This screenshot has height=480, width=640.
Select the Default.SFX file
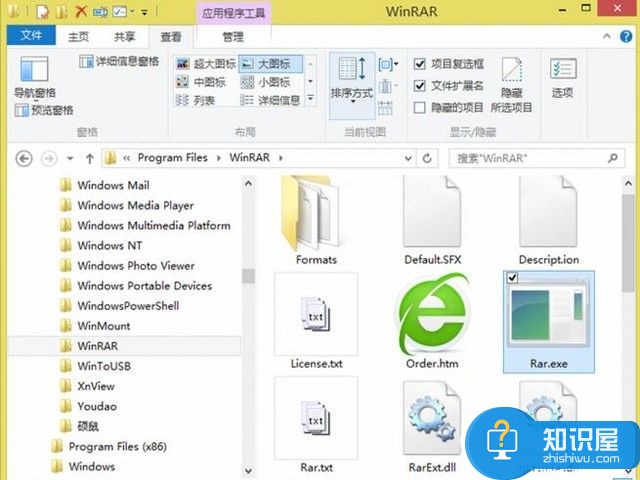(432, 221)
